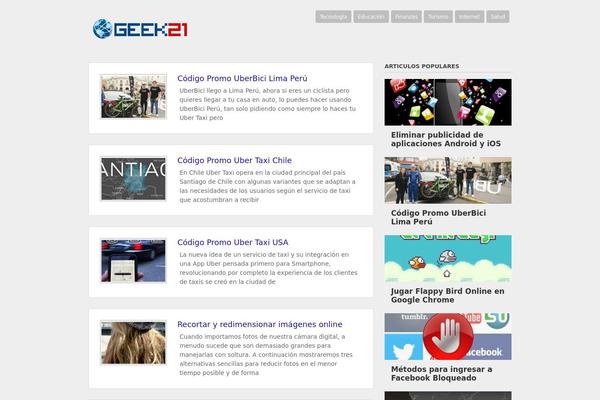Open the Tecnología menu item
Image resolution: width=600 pixels, height=400 pixels.
point(333,17)
